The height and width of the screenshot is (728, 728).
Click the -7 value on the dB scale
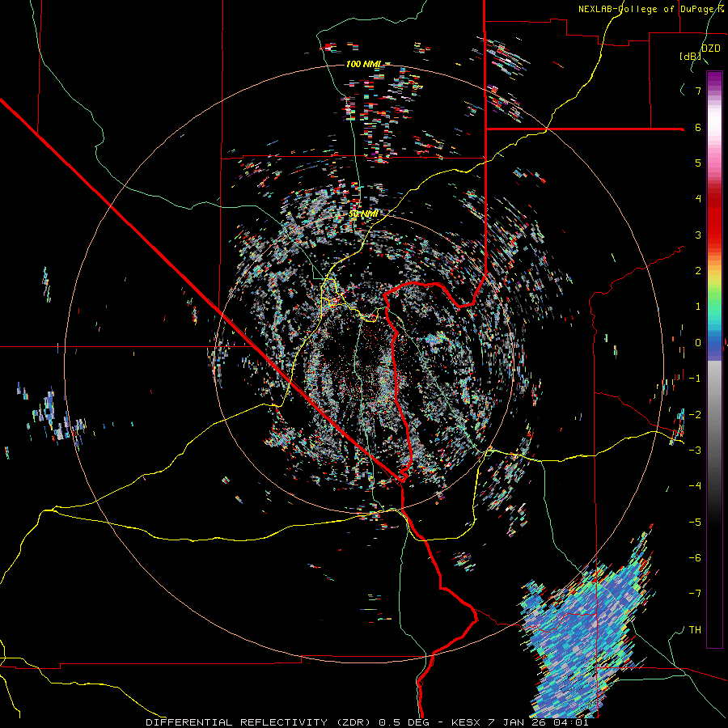(695, 594)
